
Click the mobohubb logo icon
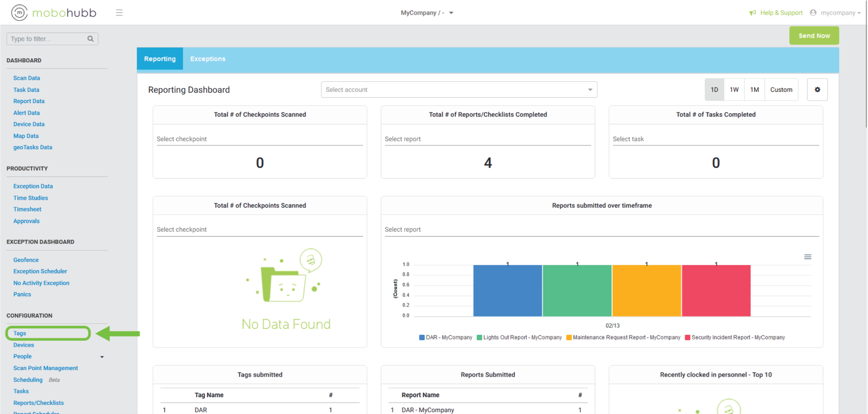pyautogui.click(x=20, y=12)
